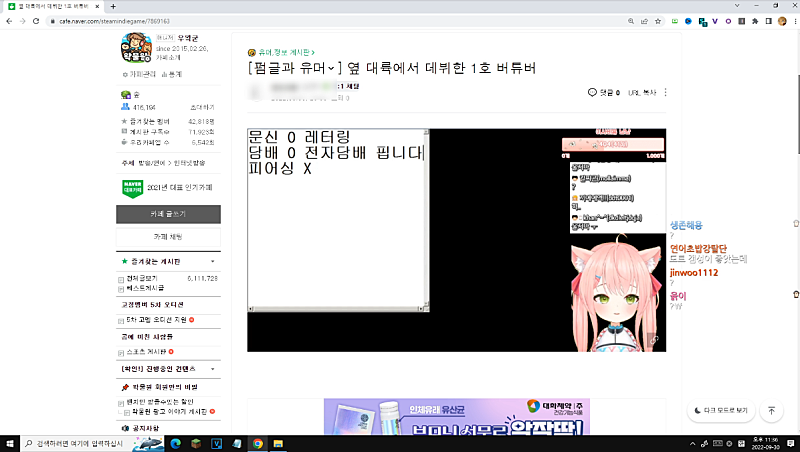Viewport: 800px width, 452px height.
Task: Click the gray square extension icon
Action: (x=741, y=21)
